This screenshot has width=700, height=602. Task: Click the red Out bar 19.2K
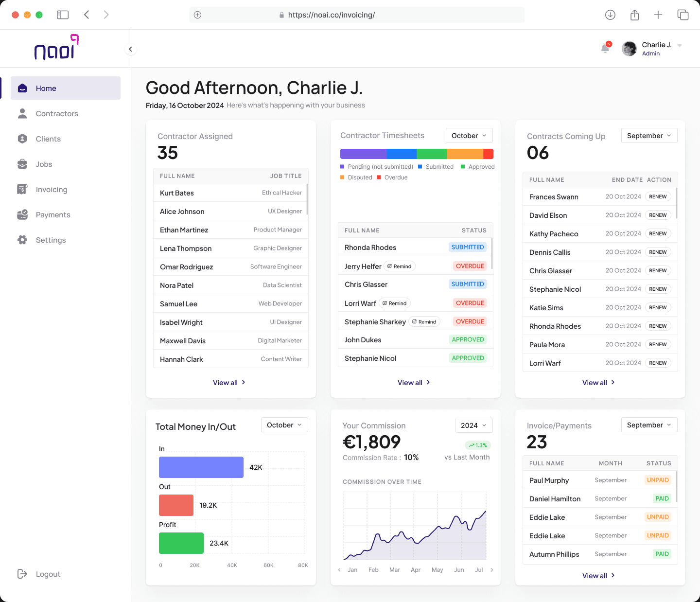pos(176,505)
